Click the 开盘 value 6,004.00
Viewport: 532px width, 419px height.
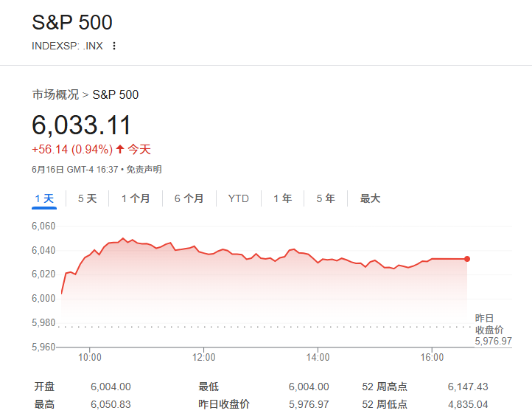[111, 387]
